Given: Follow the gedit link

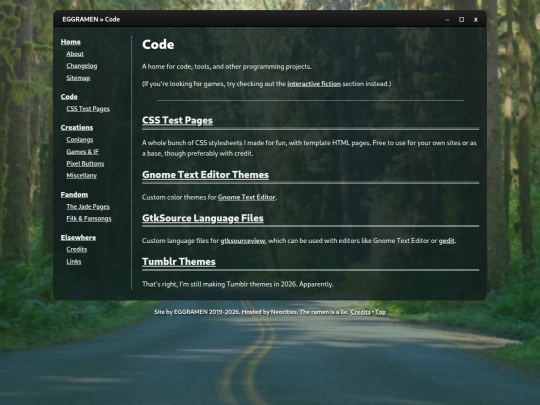Looking at the screenshot, I should pyautogui.click(x=446, y=241).
